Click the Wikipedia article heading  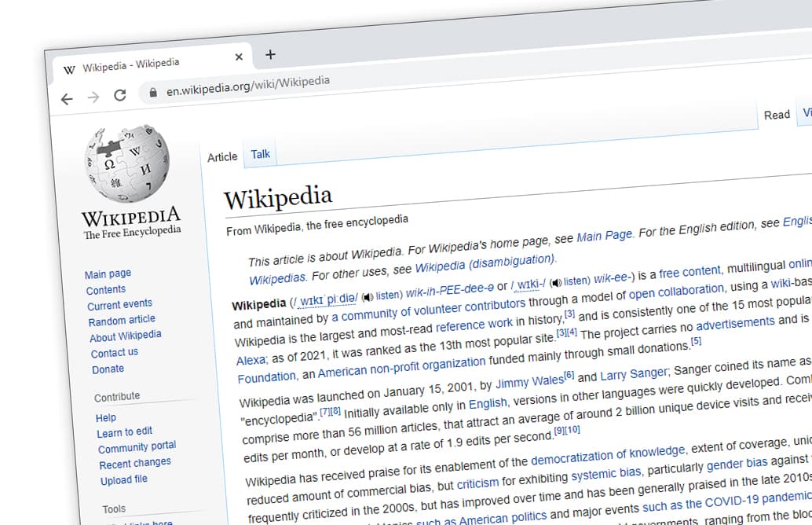278,197
